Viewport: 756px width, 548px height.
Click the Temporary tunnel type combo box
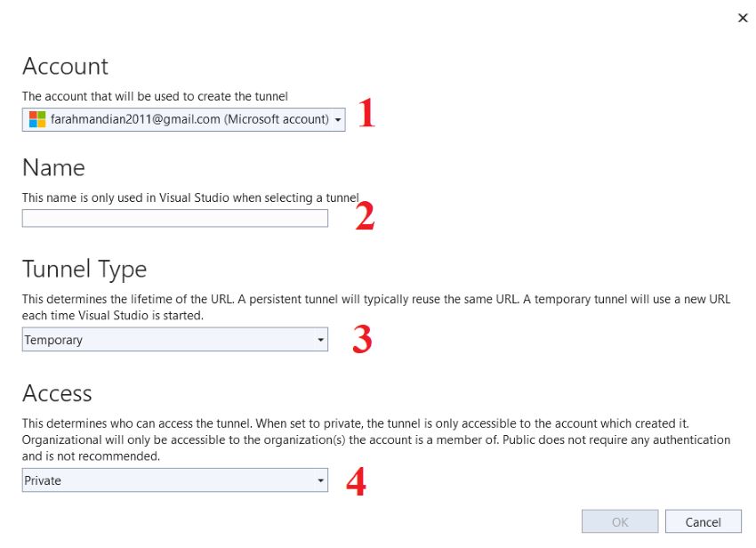(175, 340)
